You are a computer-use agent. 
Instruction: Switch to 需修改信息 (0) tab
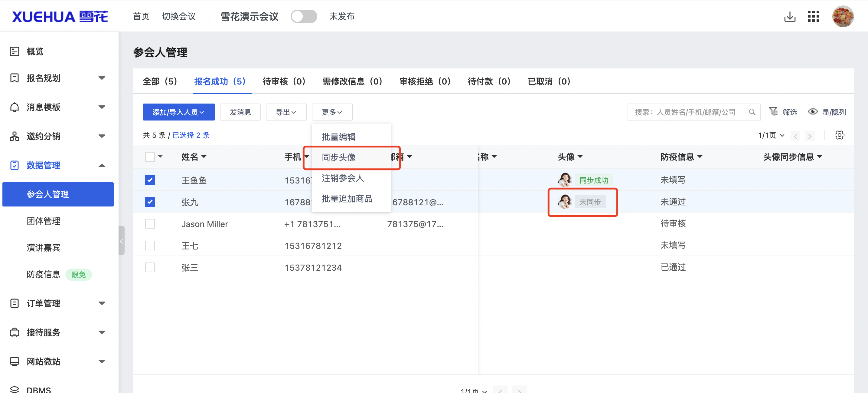352,81
